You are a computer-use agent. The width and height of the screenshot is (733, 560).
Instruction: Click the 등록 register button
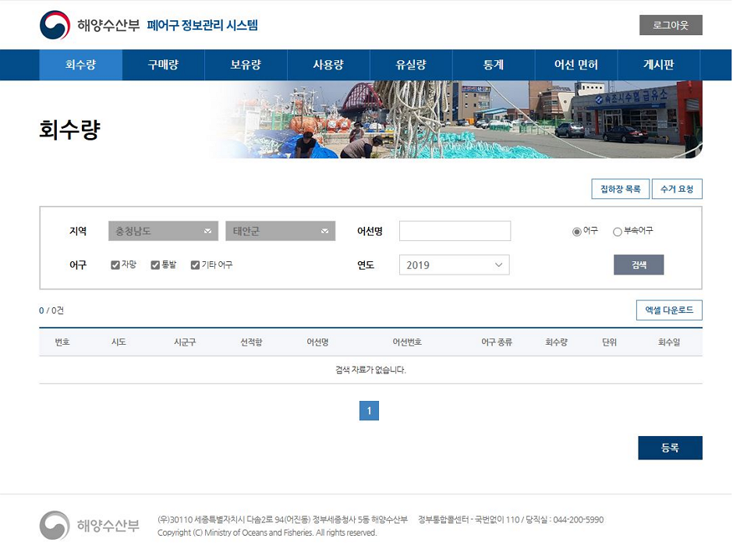(x=670, y=448)
